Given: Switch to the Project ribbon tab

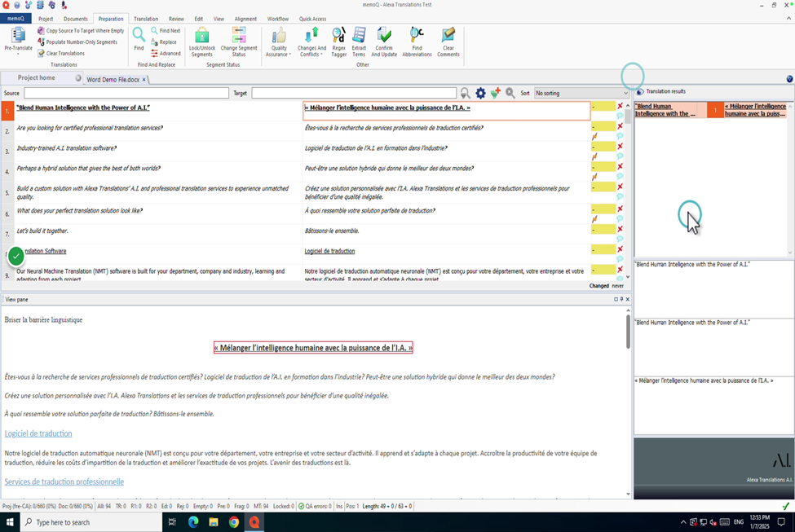Looking at the screenshot, I should tap(46, 19).
